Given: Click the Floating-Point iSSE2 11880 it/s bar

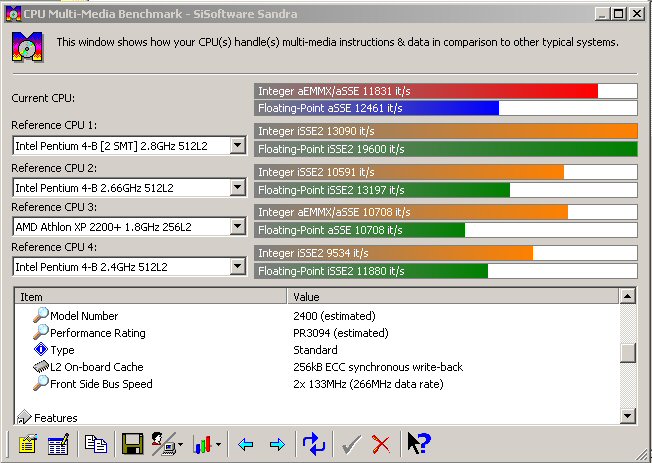Looking at the screenshot, I should tap(446, 271).
